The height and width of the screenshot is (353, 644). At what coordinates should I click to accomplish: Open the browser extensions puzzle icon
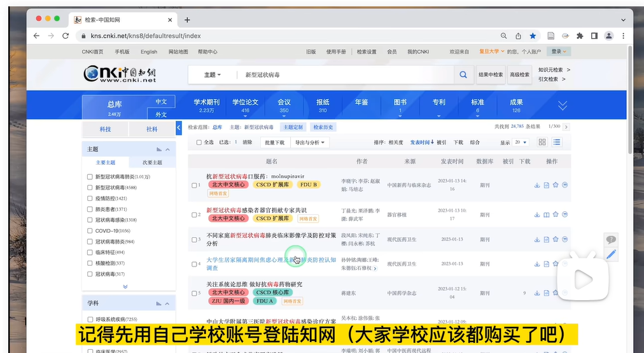point(580,36)
